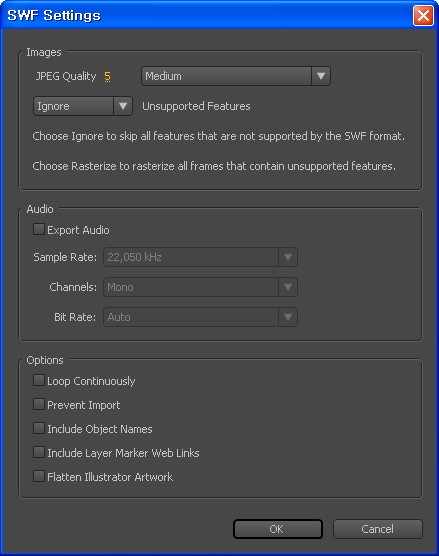Check Flatten Illustrator Artwork
Screen dimensions: 439x556
click(x=39, y=476)
